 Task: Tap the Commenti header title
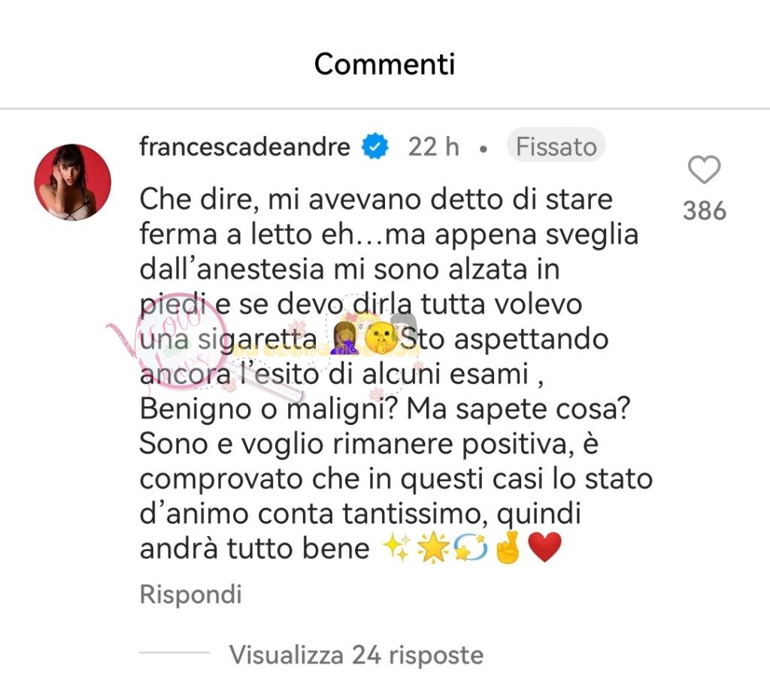[x=385, y=64]
